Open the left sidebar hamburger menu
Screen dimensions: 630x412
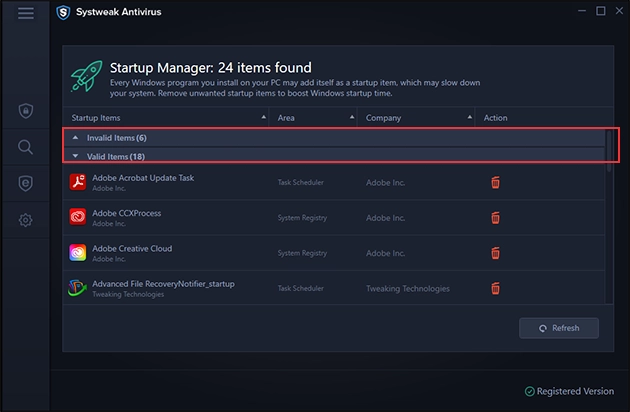click(26, 13)
